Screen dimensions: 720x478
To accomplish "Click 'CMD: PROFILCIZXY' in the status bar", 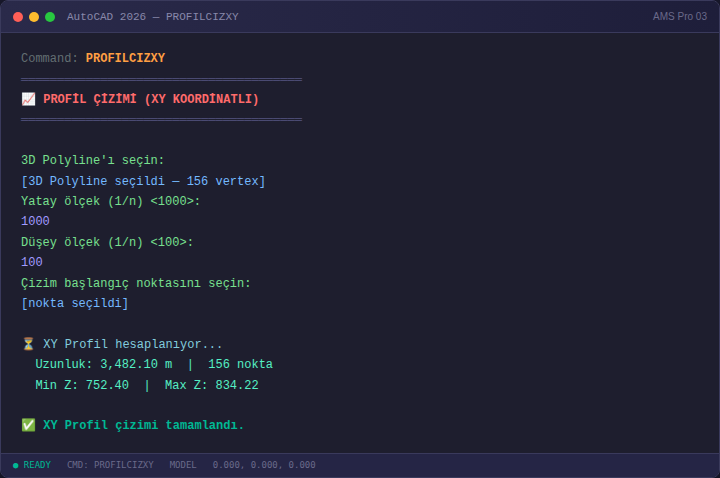I will pos(110,465).
